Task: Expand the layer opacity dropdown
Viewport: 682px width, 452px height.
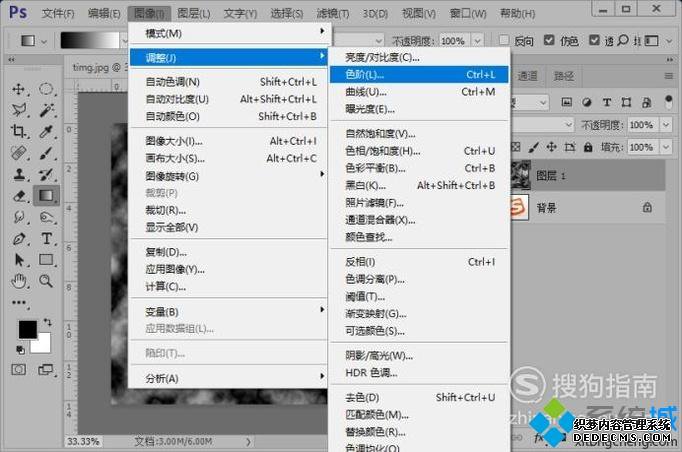Action: click(x=666, y=125)
